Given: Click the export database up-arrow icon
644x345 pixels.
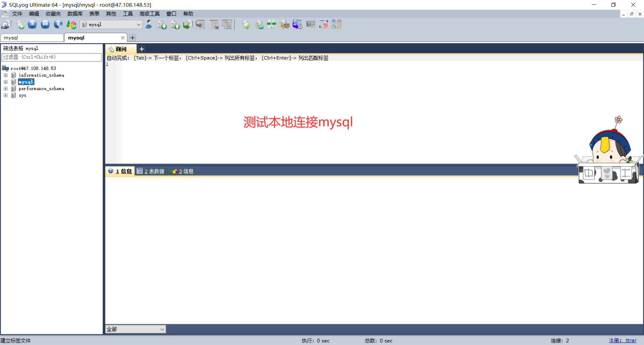Looking at the screenshot, I should (175, 24).
